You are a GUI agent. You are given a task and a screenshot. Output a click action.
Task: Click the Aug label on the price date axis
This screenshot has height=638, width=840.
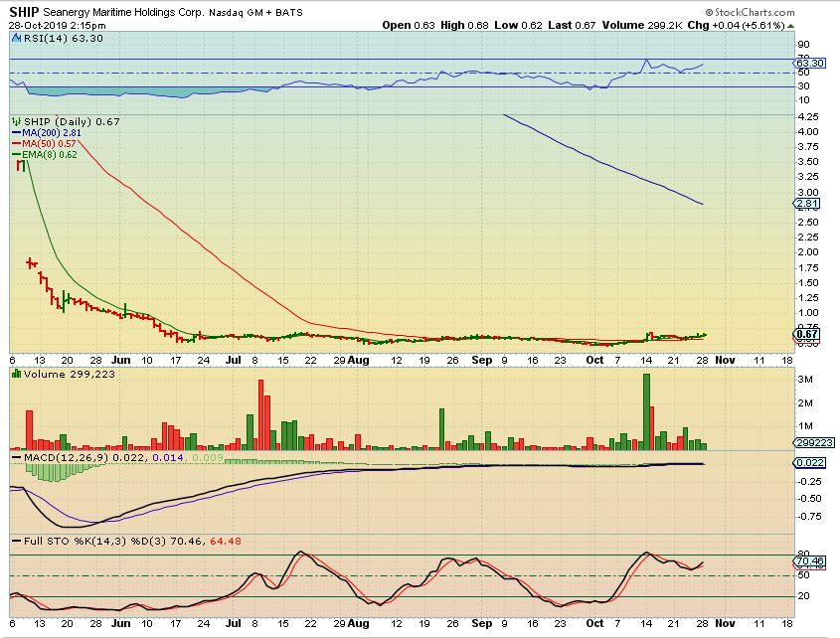pyautogui.click(x=359, y=360)
